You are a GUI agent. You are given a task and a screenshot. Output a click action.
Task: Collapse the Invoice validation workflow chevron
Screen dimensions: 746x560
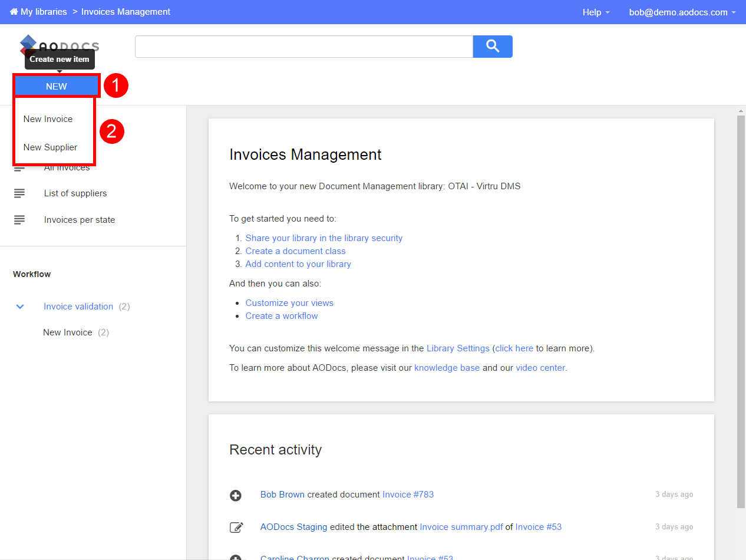pos(20,307)
